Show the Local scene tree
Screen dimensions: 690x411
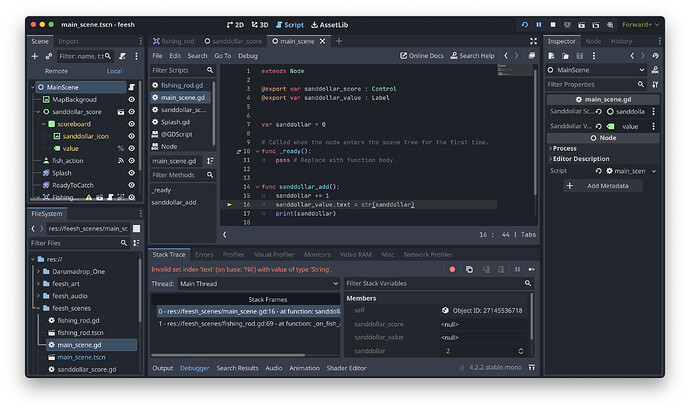pos(114,71)
